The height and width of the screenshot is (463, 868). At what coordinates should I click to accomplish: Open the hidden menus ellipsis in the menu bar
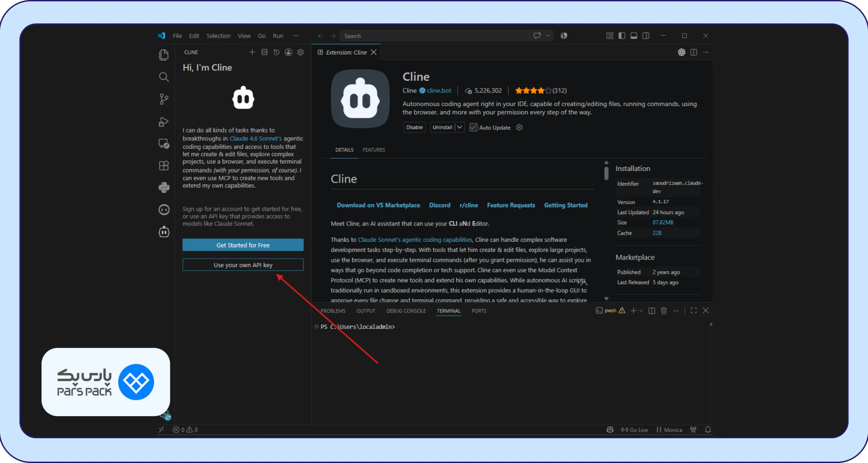tap(296, 36)
